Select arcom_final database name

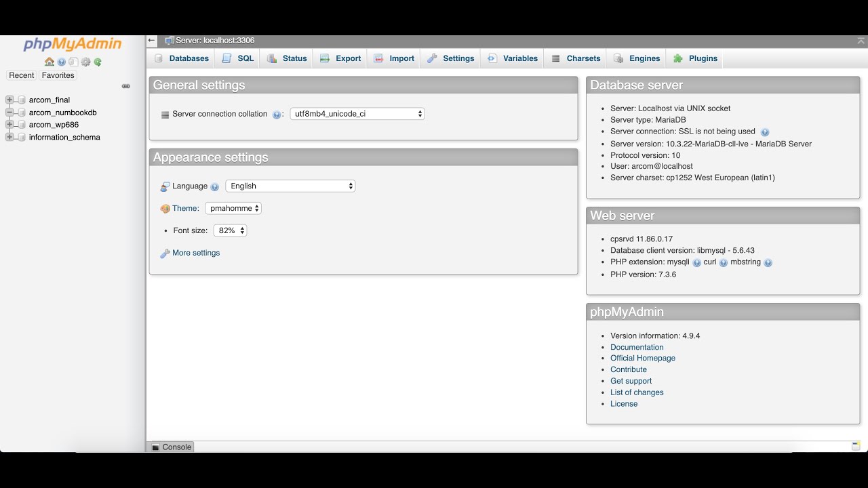50,100
